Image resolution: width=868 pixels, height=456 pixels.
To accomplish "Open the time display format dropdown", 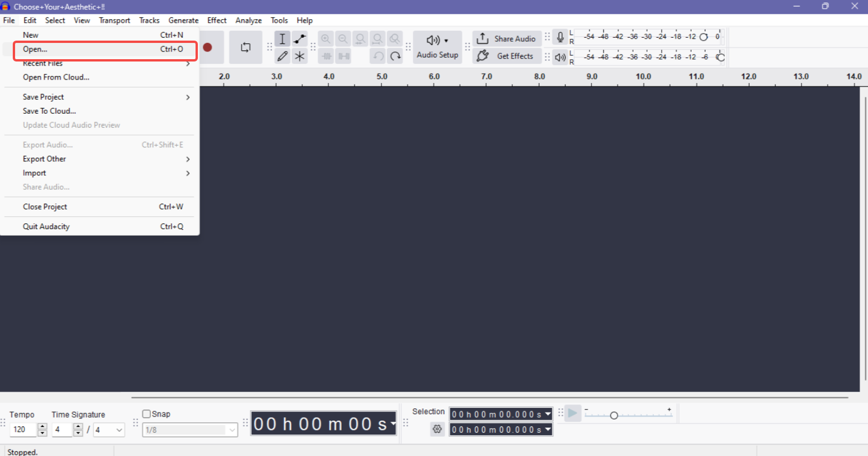I will (393, 424).
